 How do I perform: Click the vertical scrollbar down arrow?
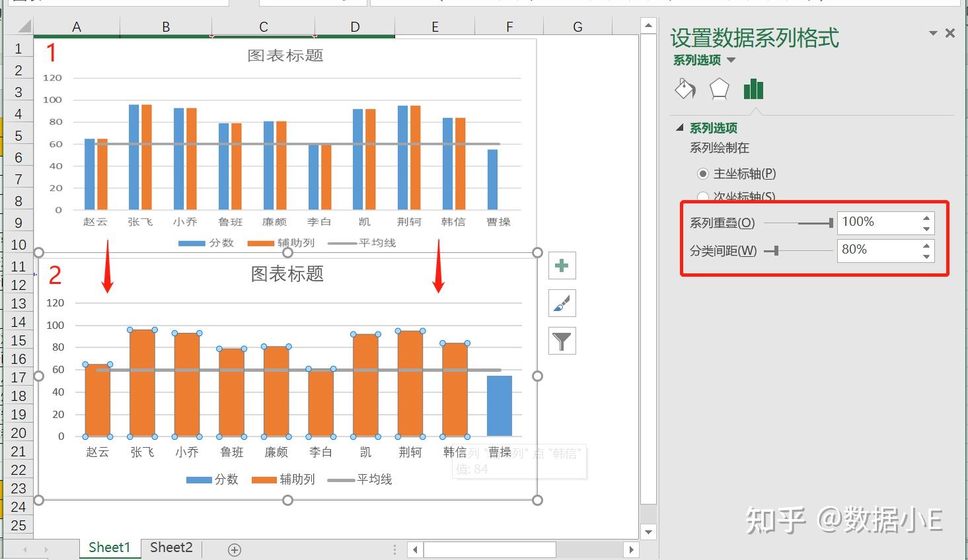648,532
